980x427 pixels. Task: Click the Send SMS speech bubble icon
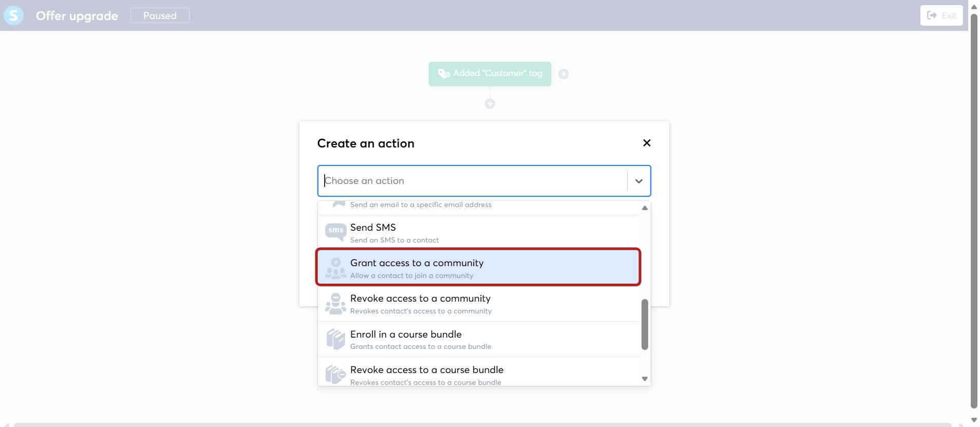pos(335,232)
